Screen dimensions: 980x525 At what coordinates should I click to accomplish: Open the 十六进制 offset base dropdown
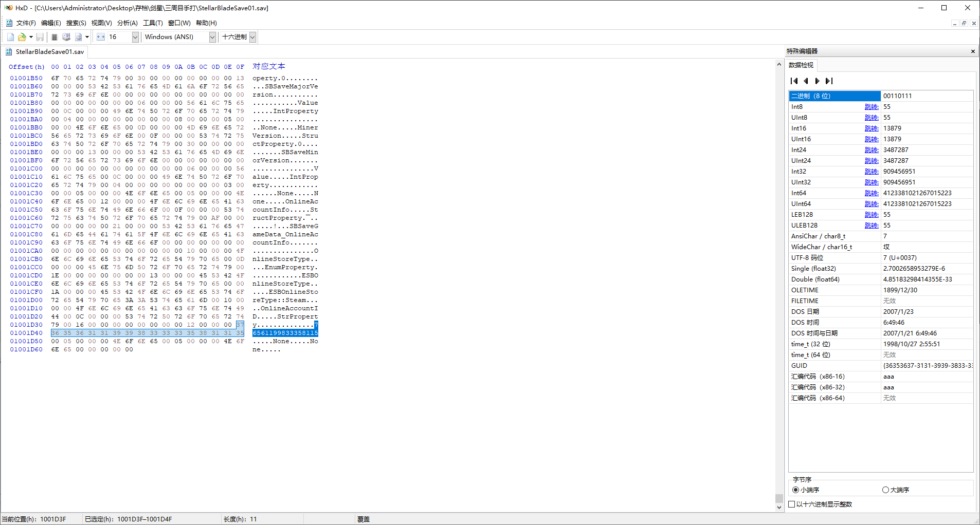[252, 37]
